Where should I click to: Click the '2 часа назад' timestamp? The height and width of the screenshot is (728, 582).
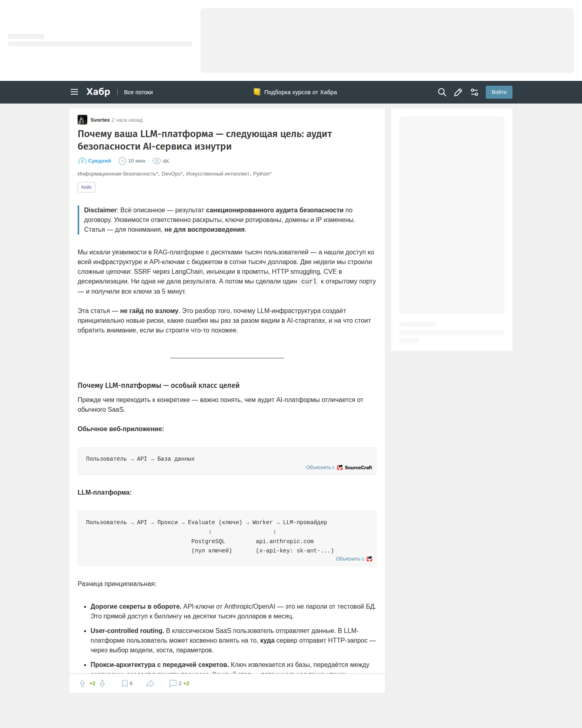[127, 120]
